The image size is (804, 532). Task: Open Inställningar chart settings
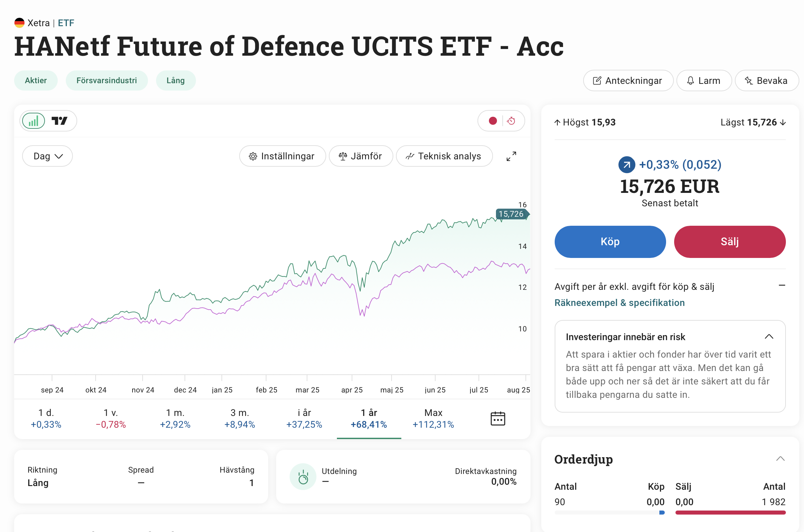coord(282,156)
